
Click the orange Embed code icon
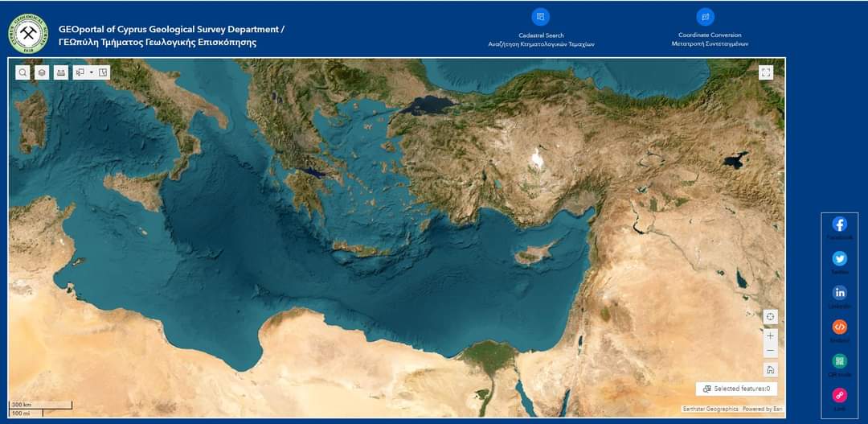(x=840, y=327)
